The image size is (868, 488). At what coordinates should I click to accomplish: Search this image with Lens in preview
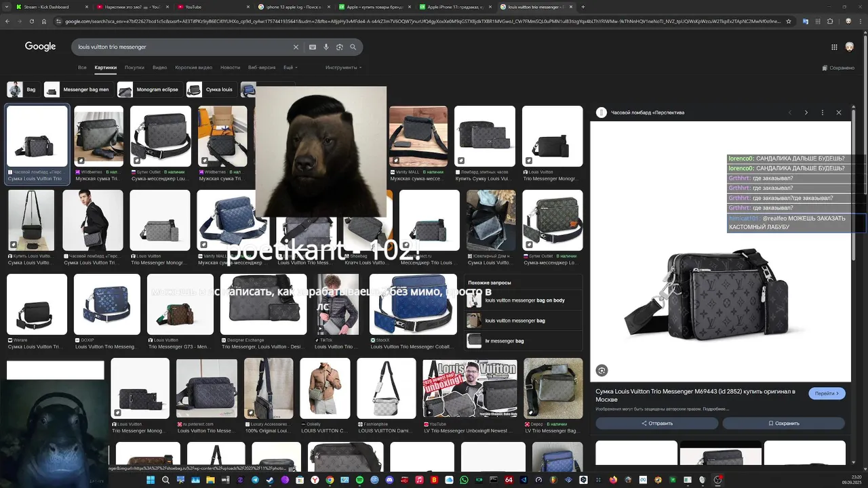click(601, 370)
